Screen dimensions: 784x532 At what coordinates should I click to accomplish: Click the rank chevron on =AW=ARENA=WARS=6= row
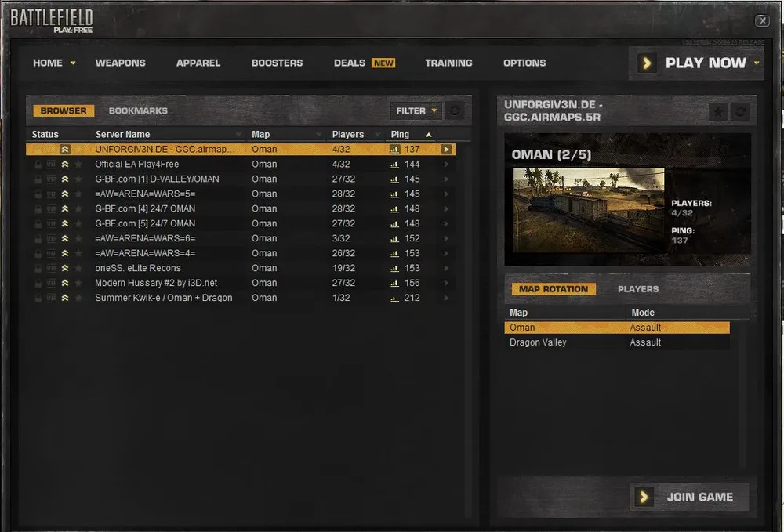coord(65,238)
